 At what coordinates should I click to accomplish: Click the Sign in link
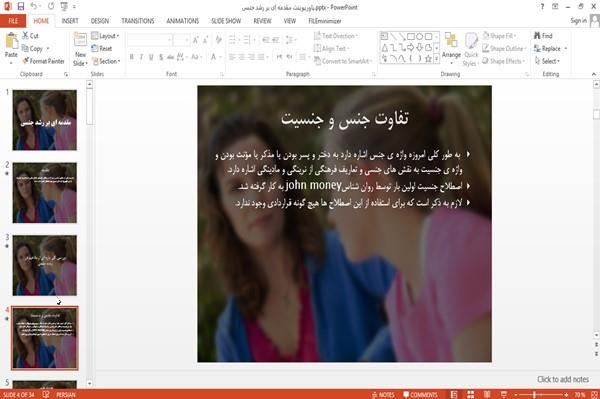[x=578, y=21]
